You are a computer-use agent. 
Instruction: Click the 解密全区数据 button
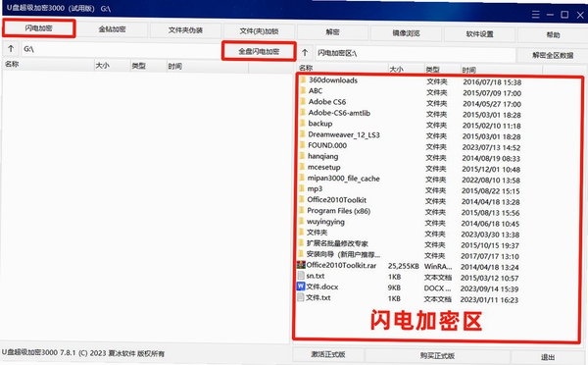click(553, 56)
